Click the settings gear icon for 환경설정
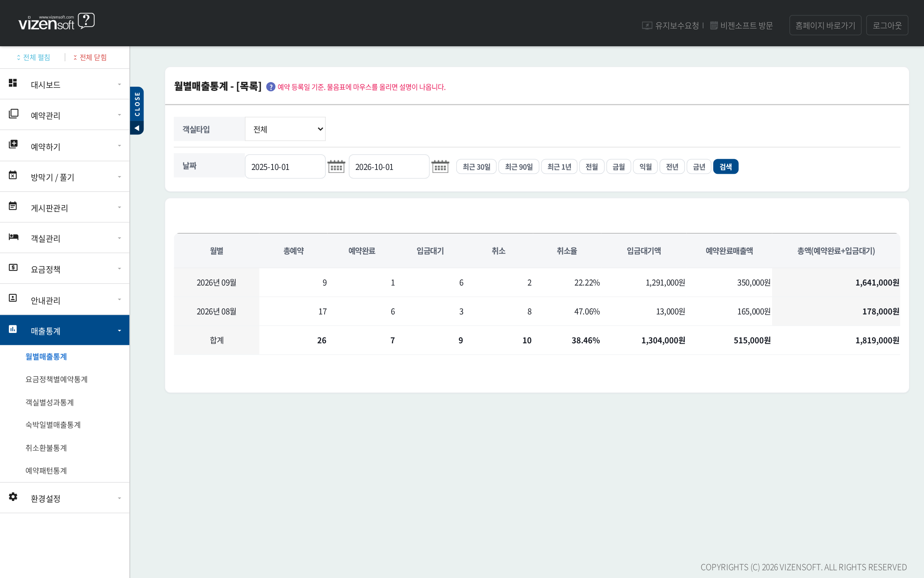Screen dimensions: 924x578 (13, 497)
